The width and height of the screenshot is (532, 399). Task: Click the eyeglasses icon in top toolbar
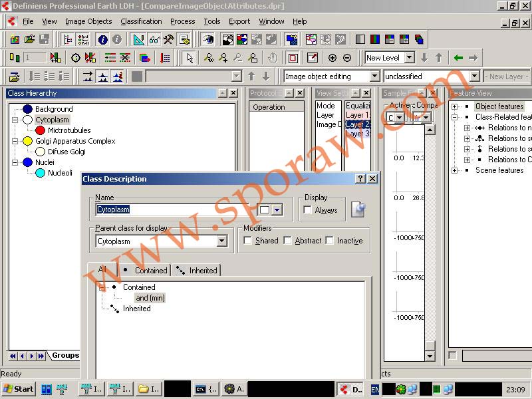154,40
